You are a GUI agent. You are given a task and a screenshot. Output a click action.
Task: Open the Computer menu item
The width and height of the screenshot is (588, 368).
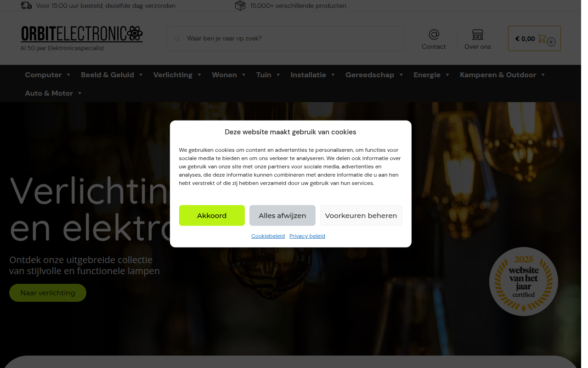[x=43, y=75]
